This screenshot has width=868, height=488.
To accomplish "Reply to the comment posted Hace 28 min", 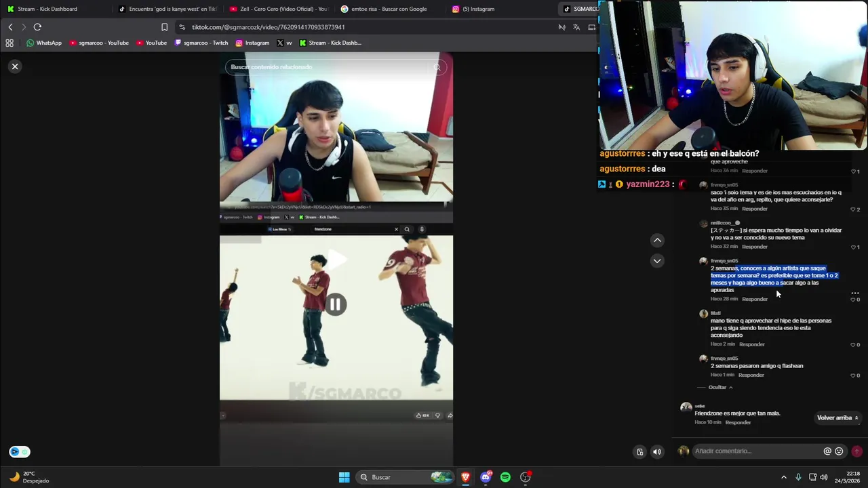I will point(755,299).
